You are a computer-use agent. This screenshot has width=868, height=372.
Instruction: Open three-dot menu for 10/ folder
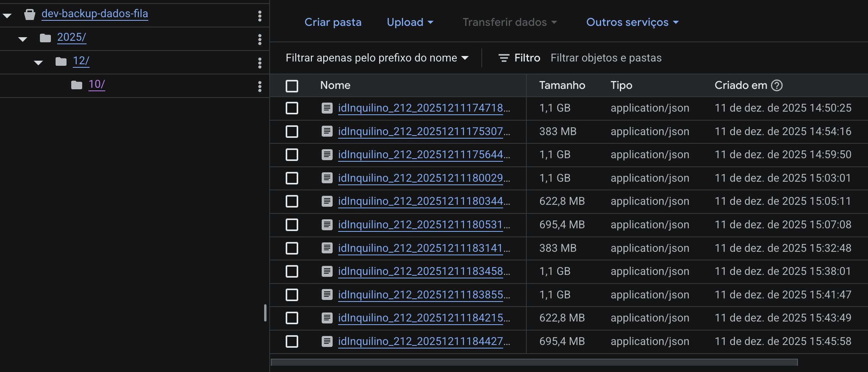[259, 86]
